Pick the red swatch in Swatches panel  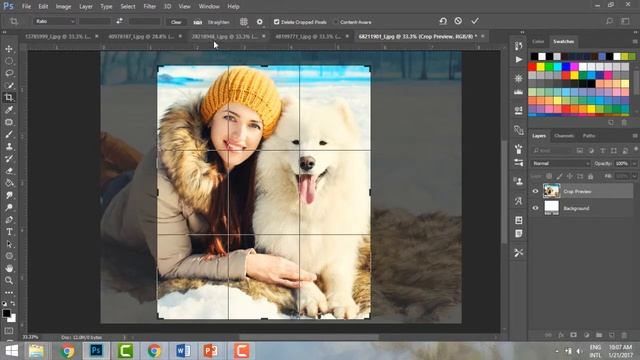coord(532,67)
